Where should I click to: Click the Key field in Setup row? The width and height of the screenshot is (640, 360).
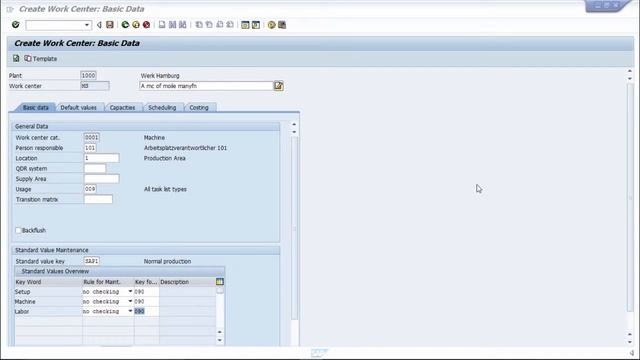(147, 291)
